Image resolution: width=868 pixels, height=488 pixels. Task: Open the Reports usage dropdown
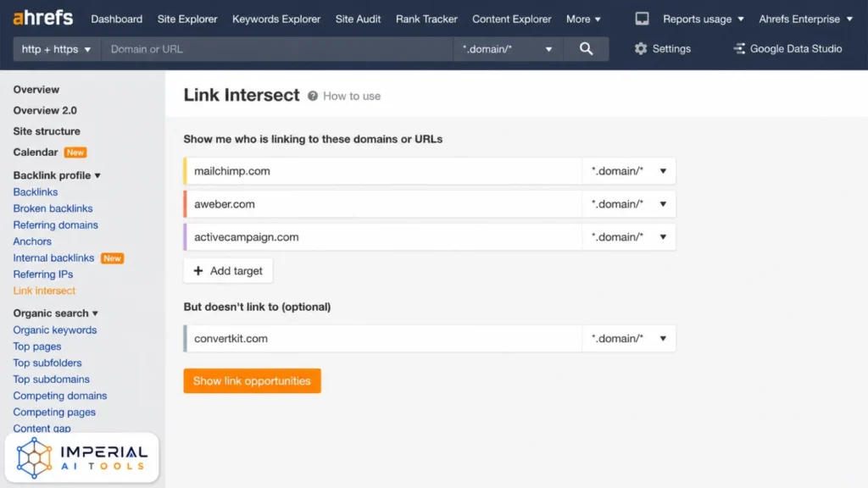point(703,19)
